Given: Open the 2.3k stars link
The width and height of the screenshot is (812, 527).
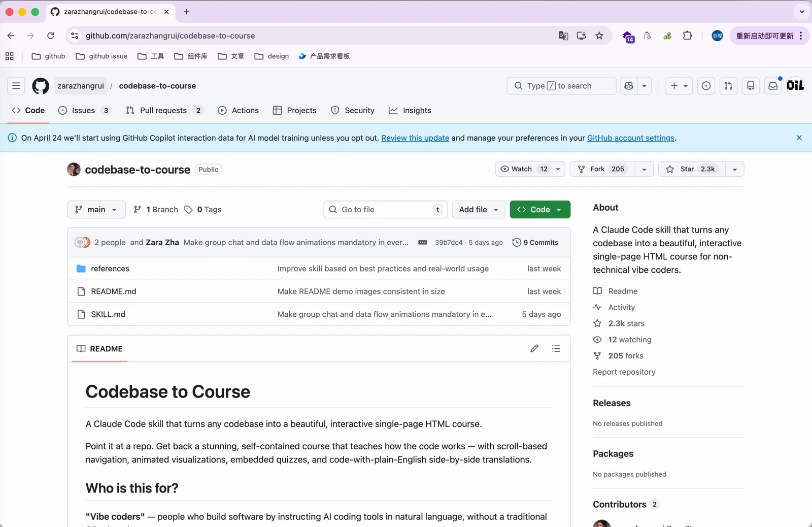Looking at the screenshot, I should [619, 323].
